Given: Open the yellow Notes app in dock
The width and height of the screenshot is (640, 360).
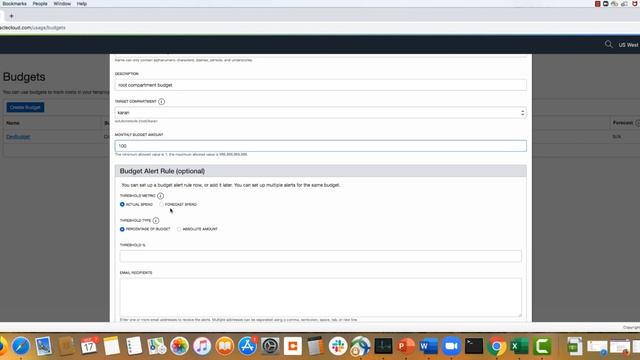Looking at the screenshot, I should [111, 346].
